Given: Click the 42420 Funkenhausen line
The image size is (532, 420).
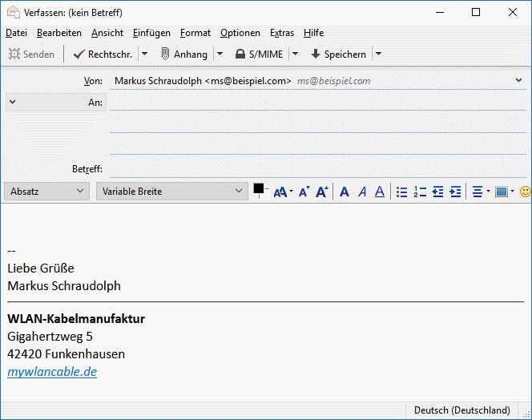Looking at the screenshot, I should [x=66, y=354].
